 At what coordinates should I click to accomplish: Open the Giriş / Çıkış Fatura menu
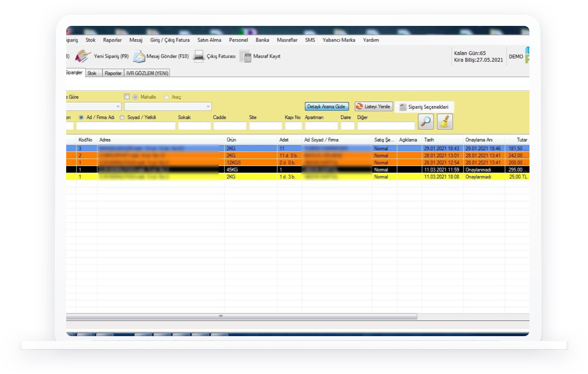click(170, 40)
